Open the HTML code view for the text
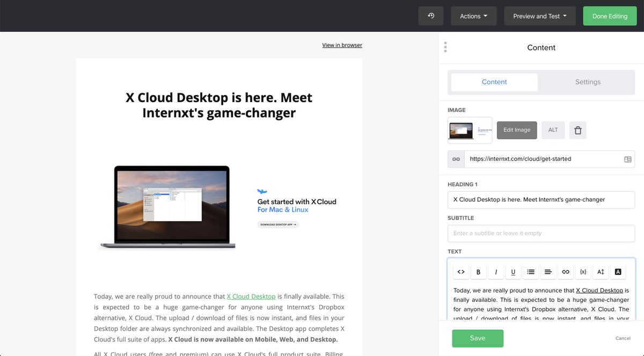This screenshot has height=356, width=644. [461, 272]
